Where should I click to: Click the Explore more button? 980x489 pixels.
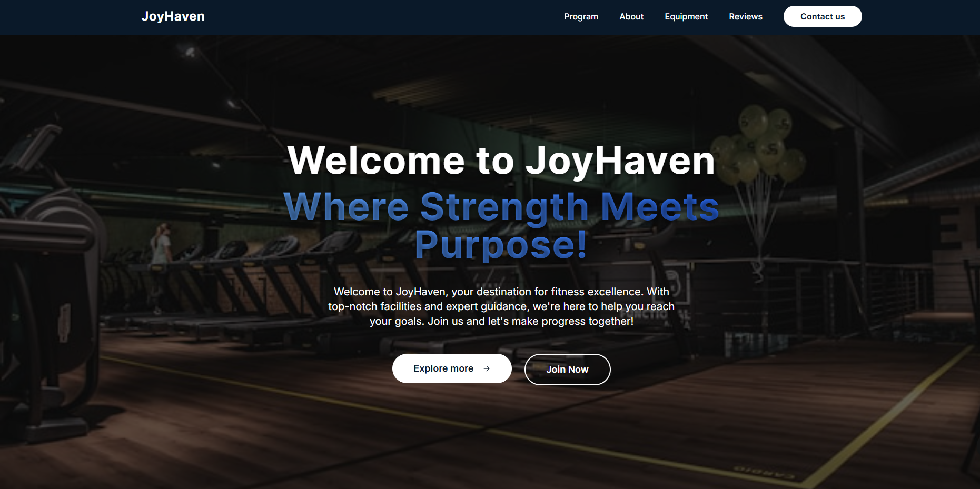tap(452, 368)
